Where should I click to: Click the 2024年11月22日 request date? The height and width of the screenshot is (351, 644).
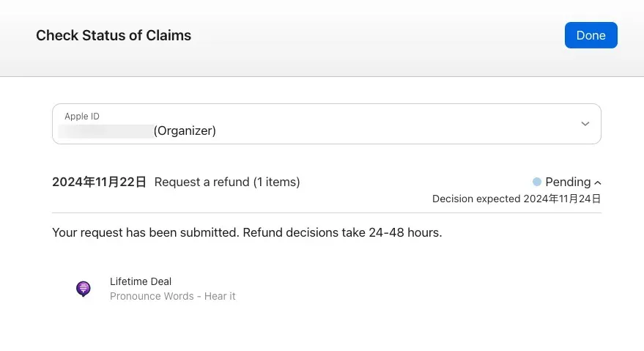99,182
